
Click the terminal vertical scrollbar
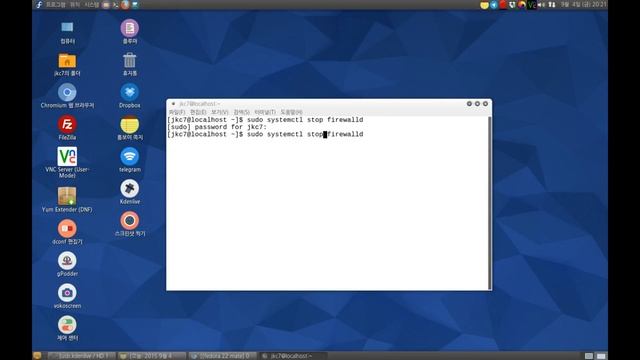tap(490, 203)
